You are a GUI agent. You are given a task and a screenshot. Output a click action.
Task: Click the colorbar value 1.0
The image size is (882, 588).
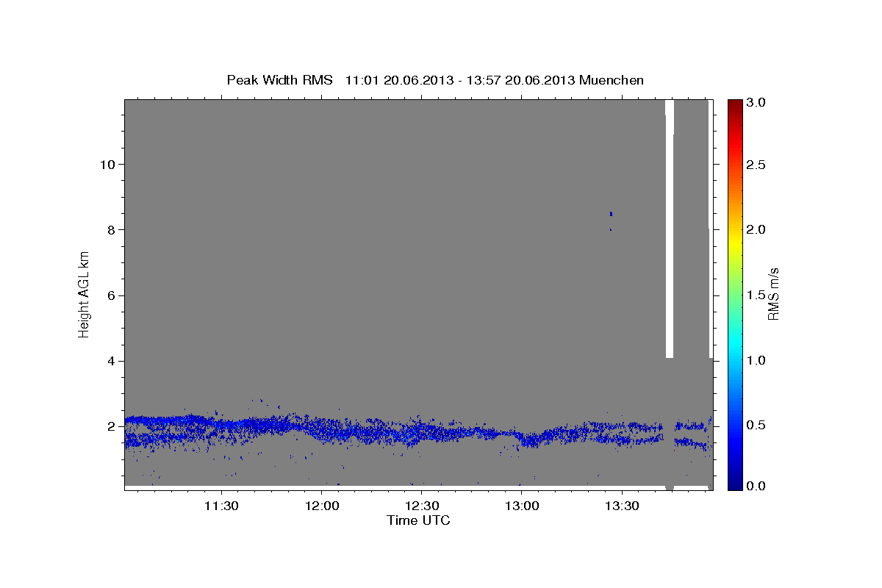click(757, 360)
